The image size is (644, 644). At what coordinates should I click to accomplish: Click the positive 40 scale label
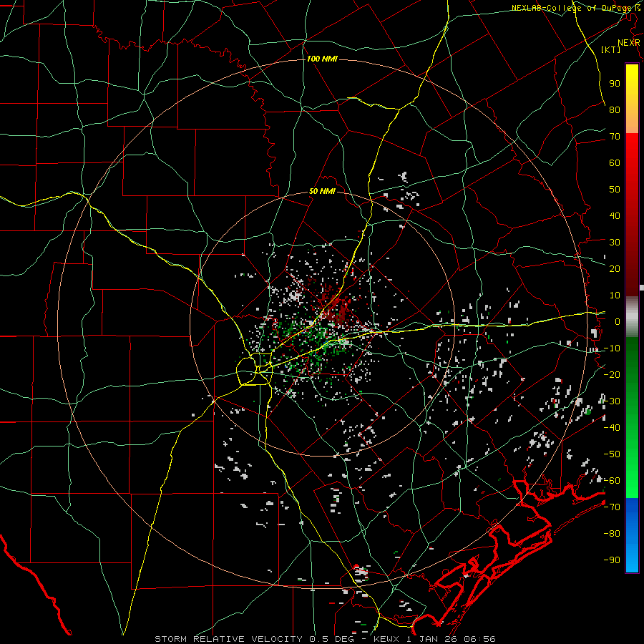(615, 215)
